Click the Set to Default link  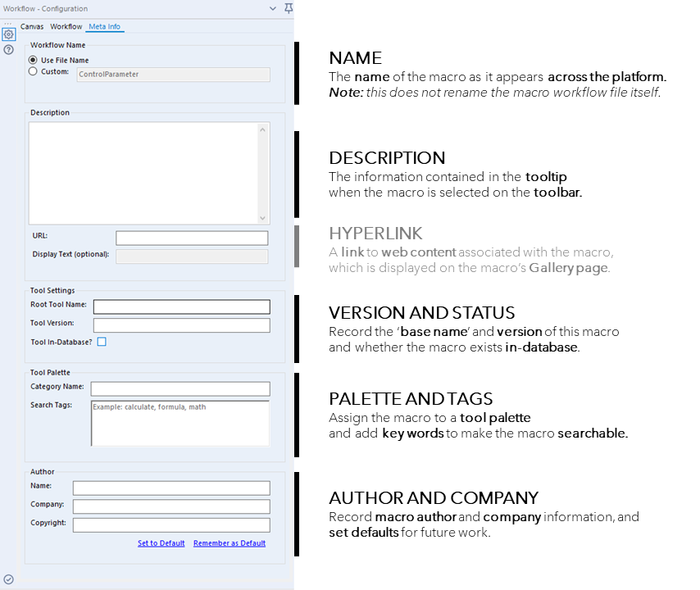[161, 543]
